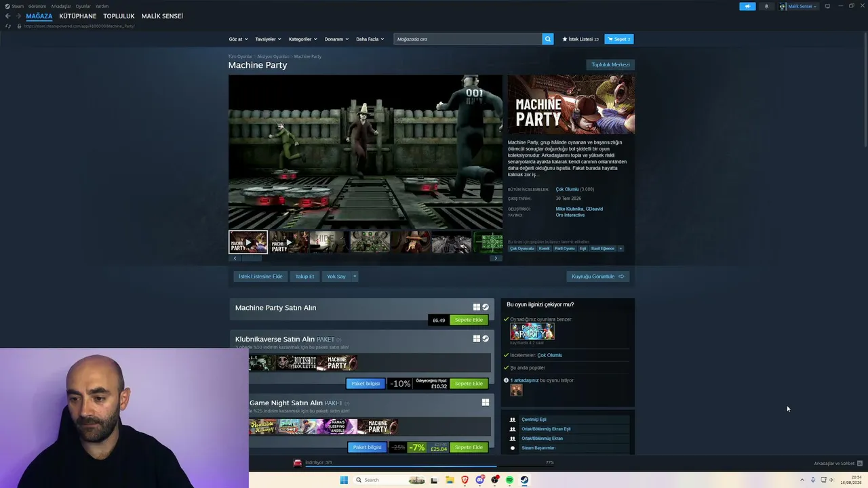Add game with İstek Listesine Ekle
Image resolution: width=868 pixels, height=488 pixels.
pyautogui.click(x=260, y=277)
